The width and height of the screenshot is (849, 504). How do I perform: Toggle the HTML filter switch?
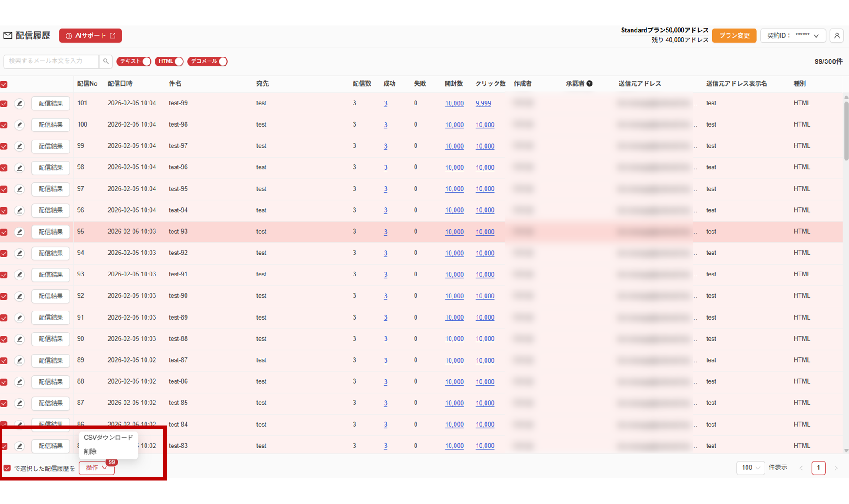(x=169, y=61)
